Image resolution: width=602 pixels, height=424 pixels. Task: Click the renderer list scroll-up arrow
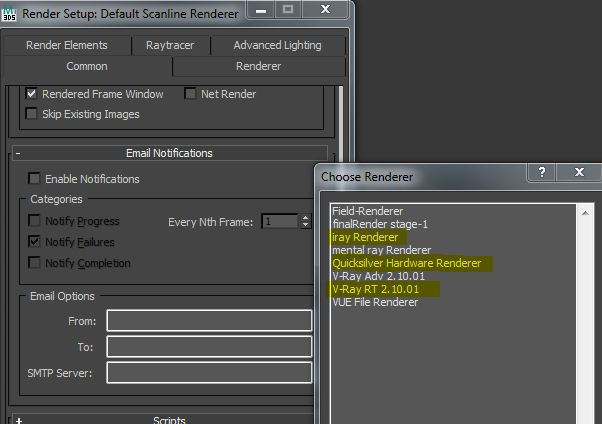click(585, 213)
